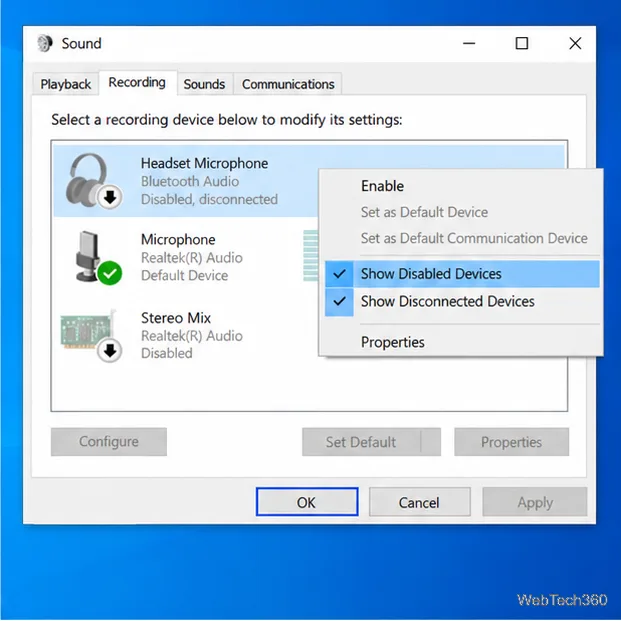The width and height of the screenshot is (621, 621).
Task: Toggle Show Disconnected Devices option
Action: pyautogui.click(x=462, y=301)
